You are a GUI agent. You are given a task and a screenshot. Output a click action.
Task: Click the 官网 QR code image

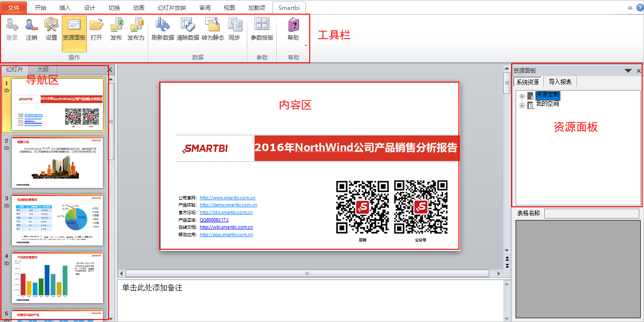pos(362,207)
